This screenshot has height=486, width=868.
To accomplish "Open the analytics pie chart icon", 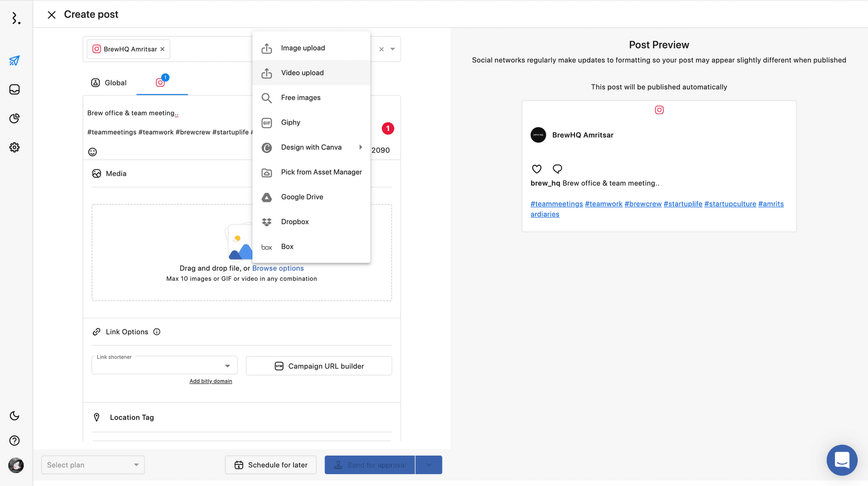I will coord(15,118).
